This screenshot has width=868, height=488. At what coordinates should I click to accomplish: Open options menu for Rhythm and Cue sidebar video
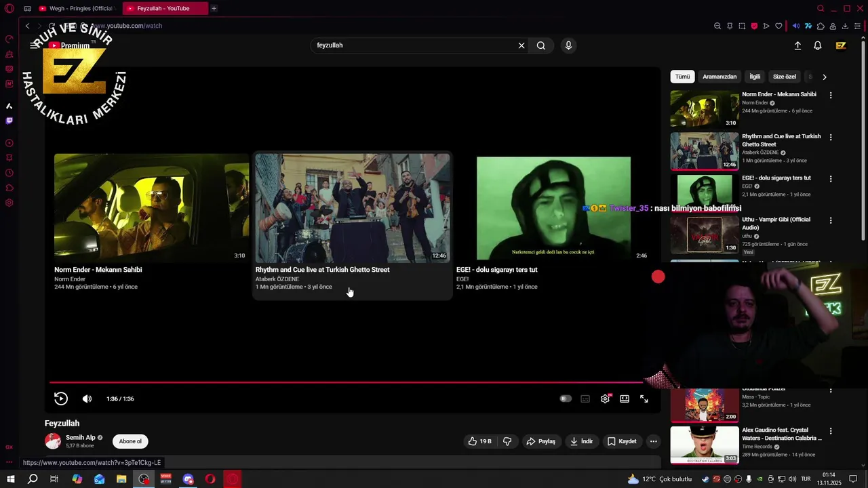pyautogui.click(x=831, y=138)
